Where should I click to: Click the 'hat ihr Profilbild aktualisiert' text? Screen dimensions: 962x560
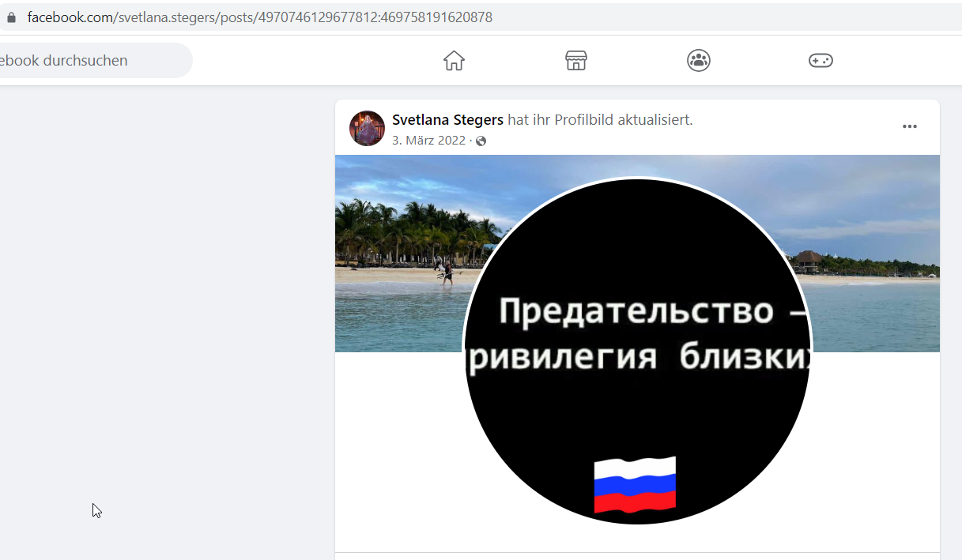point(600,120)
